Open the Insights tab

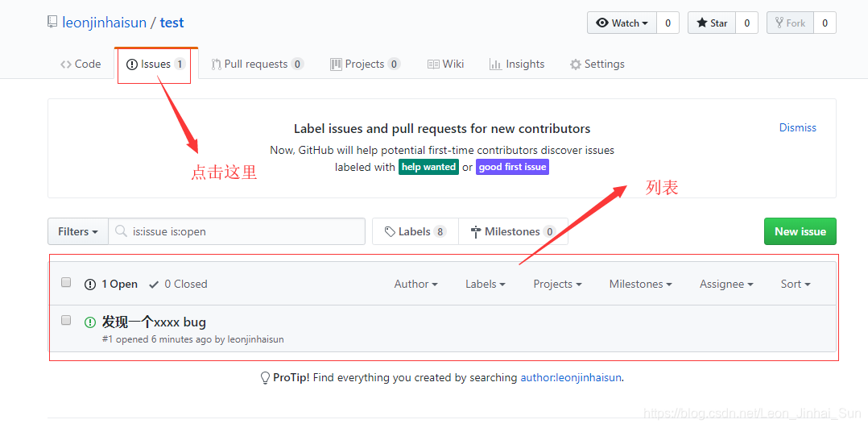(517, 64)
